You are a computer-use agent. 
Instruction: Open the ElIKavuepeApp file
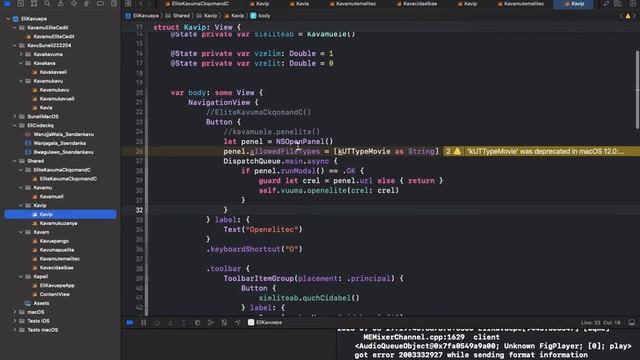coord(57,286)
